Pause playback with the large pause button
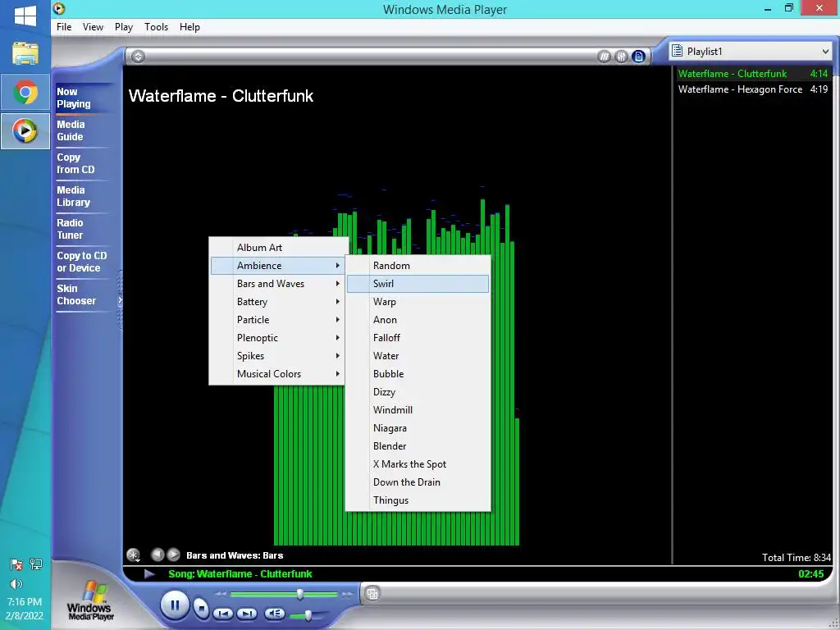840x630 pixels. tap(175, 605)
